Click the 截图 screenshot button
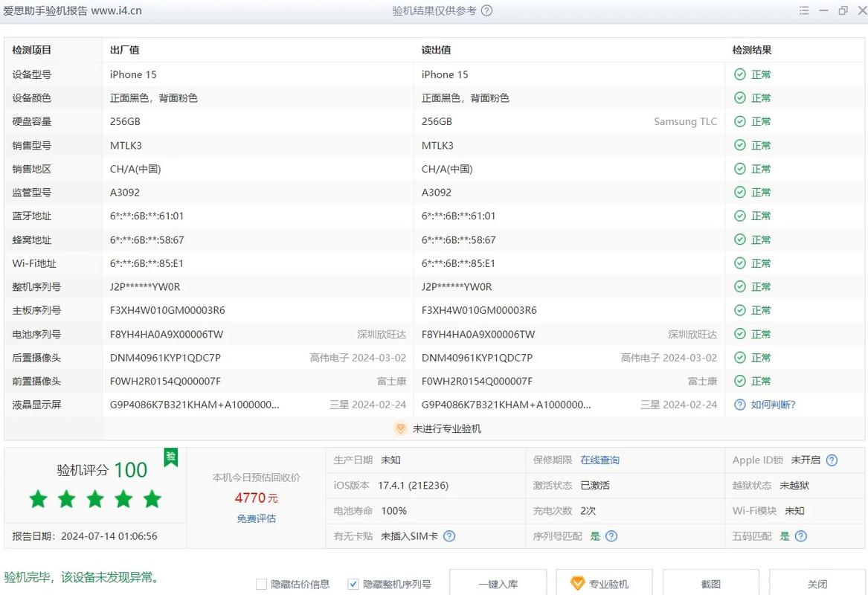Screen dimensions: 868x595 [x=711, y=583]
